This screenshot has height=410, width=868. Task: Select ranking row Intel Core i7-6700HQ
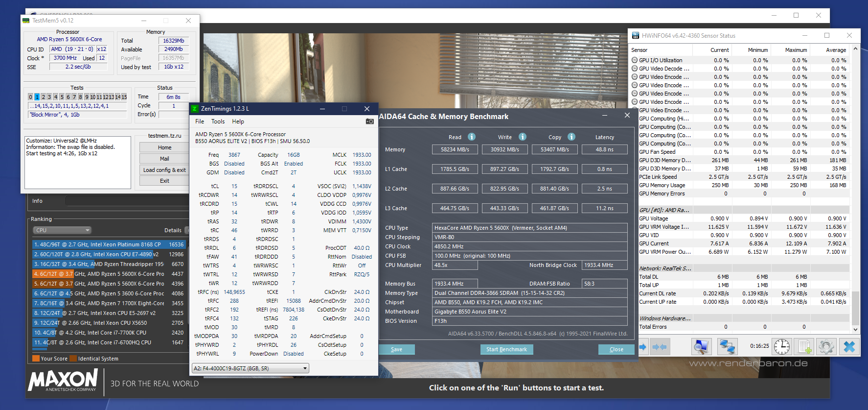point(109,342)
